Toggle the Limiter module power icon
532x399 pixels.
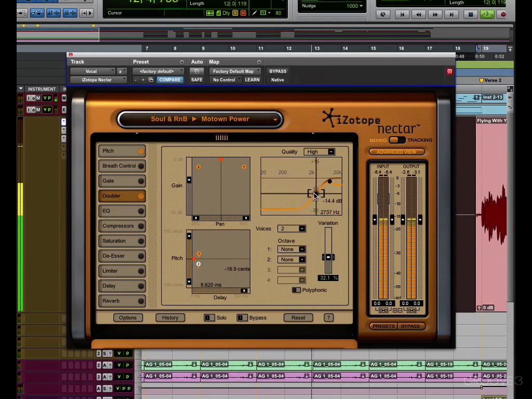[141, 271]
